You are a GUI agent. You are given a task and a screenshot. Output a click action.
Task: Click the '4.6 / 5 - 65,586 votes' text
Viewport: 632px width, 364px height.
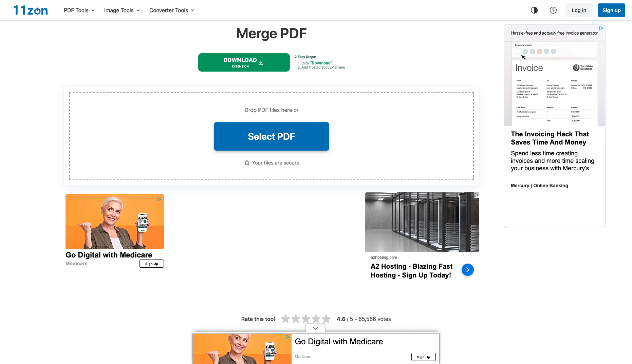click(x=364, y=319)
